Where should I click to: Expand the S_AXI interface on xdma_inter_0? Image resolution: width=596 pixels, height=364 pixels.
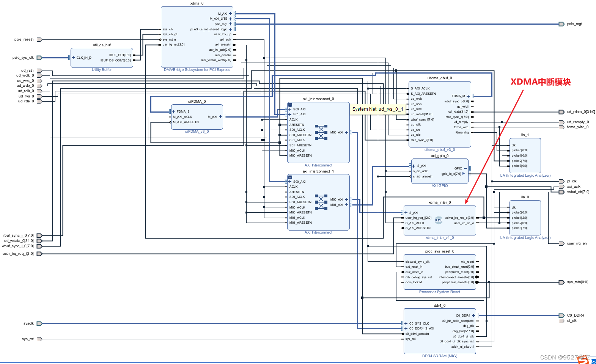tap(406, 213)
